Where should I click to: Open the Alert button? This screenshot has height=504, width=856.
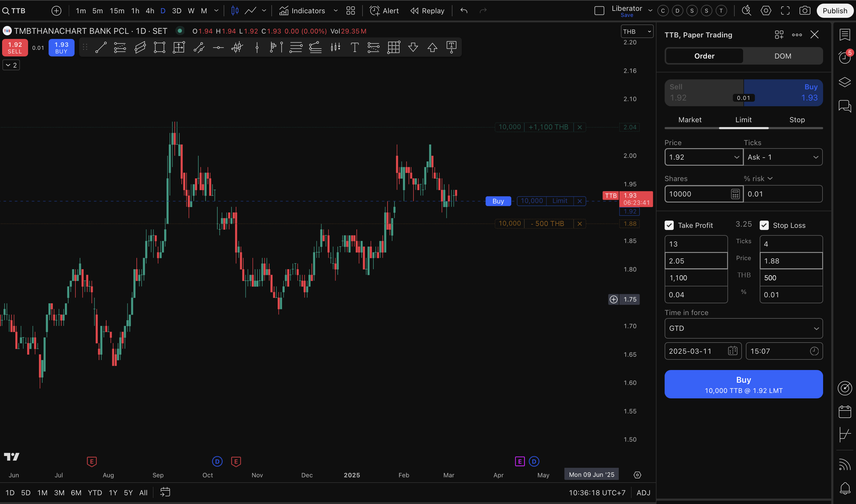(384, 11)
